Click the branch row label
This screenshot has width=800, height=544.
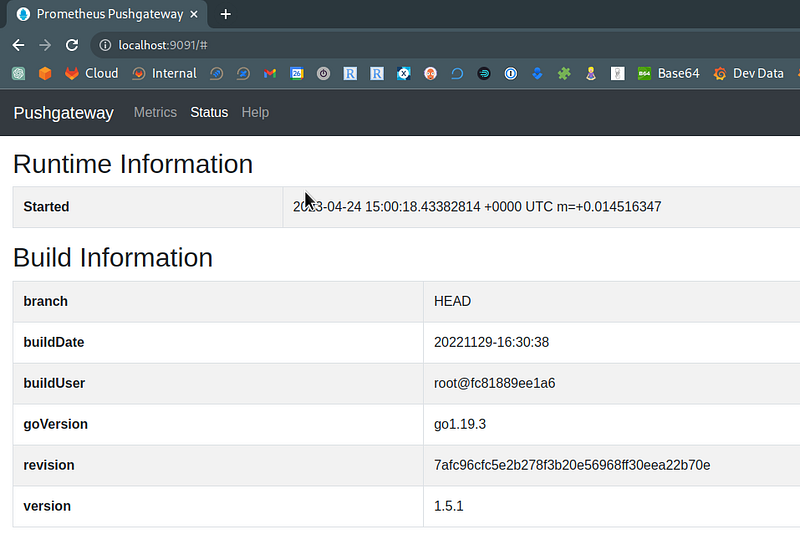pos(45,301)
